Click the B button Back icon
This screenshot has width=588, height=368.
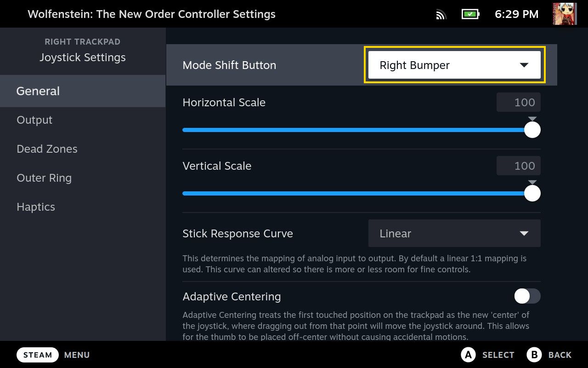point(534,355)
